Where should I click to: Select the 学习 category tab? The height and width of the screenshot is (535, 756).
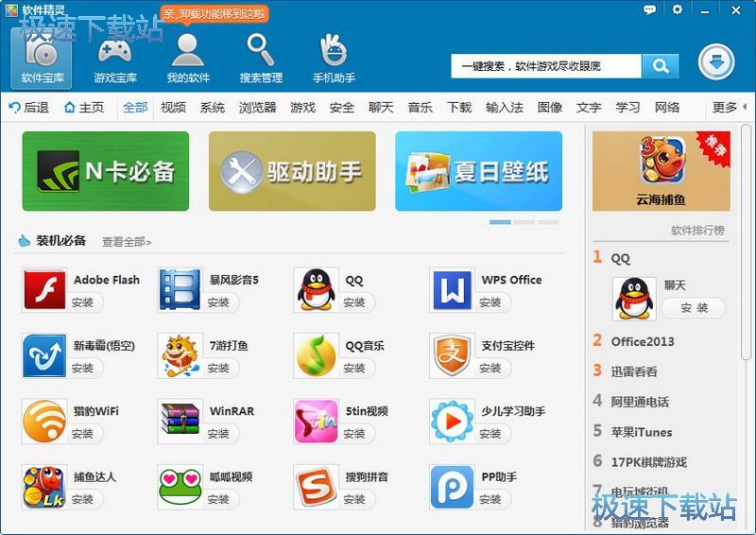click(627, 107)
